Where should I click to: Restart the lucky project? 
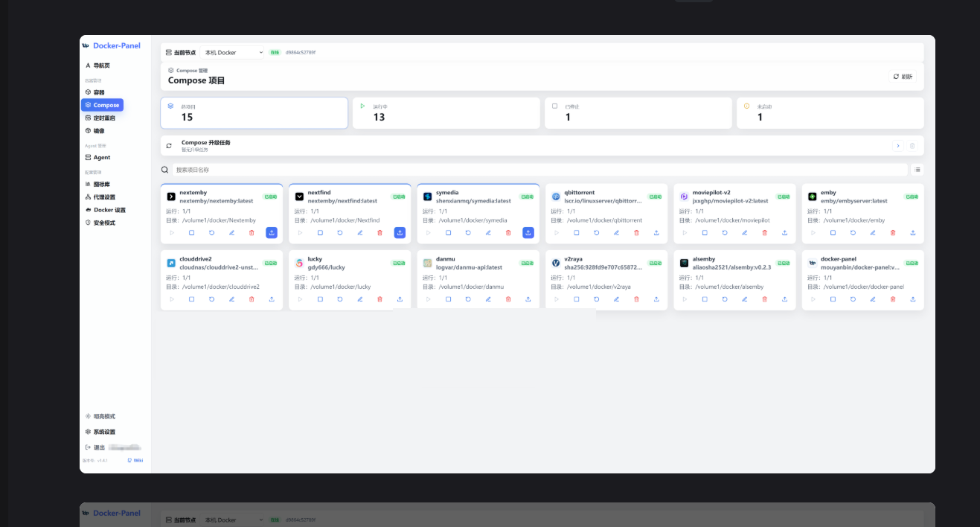[340, 299]
